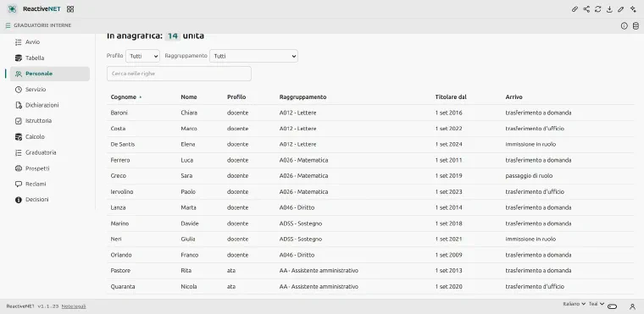Click 'AA - Assistente amministrativo' in Quaranta's row
644x314 pixels.
tap(319, 287)
